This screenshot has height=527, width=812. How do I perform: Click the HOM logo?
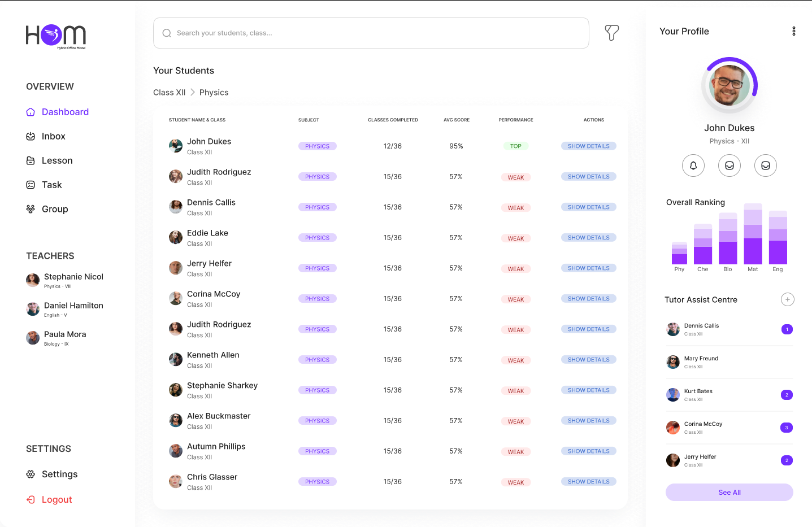(x=55, y=36)
